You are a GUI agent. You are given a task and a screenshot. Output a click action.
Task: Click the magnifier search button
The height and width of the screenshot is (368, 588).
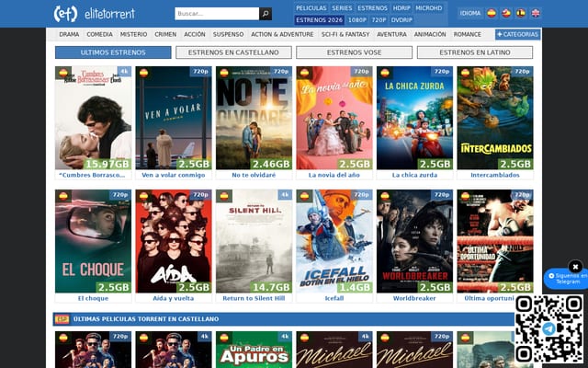point(266,14)
